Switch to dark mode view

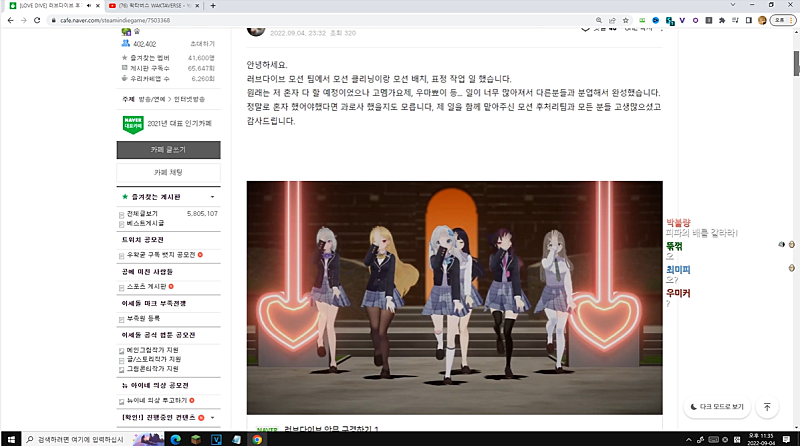pos(717,407)
